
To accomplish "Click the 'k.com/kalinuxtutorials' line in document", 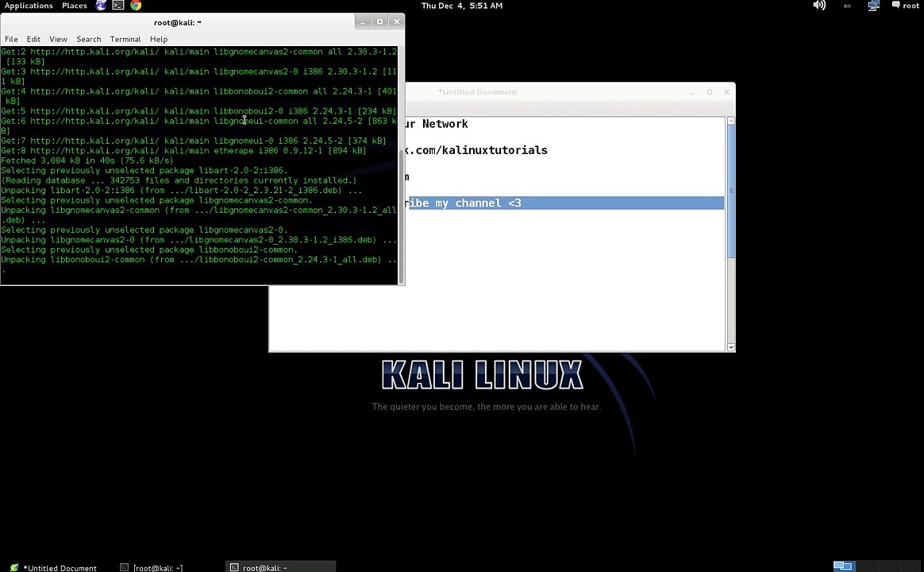I will [477, 150].
